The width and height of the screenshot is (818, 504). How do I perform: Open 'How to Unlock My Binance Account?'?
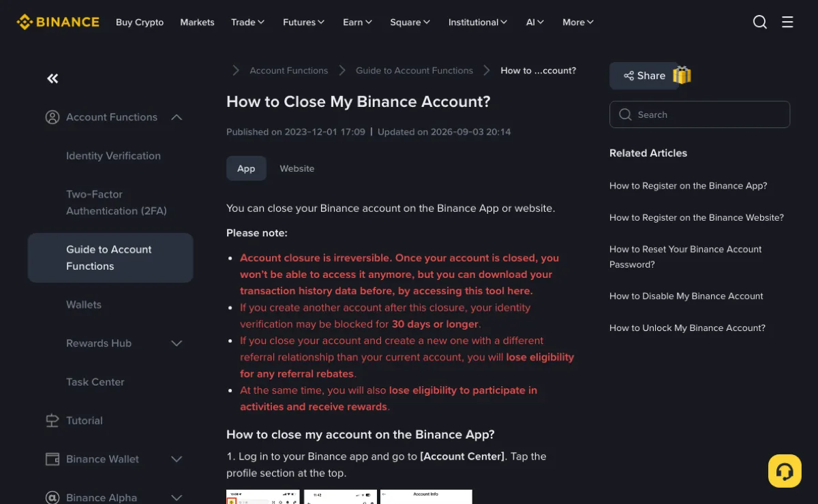pyautogui.click(x=687, y=328)
